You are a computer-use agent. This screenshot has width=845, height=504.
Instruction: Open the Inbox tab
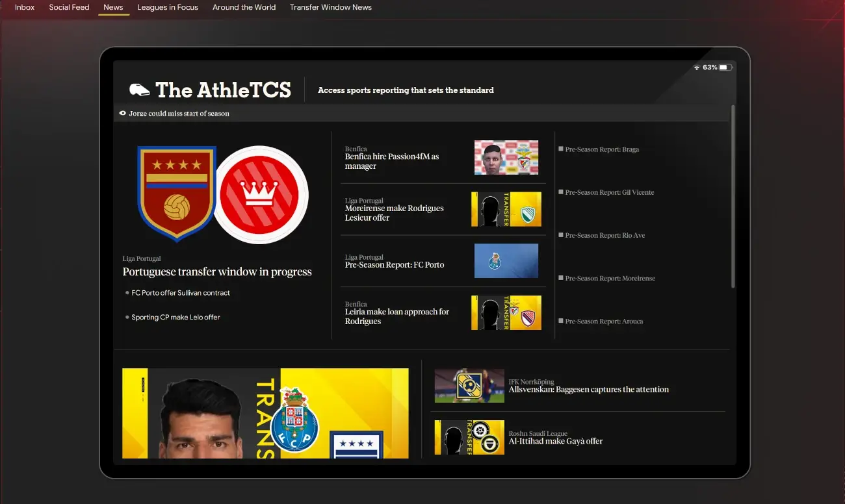[25, 7]
